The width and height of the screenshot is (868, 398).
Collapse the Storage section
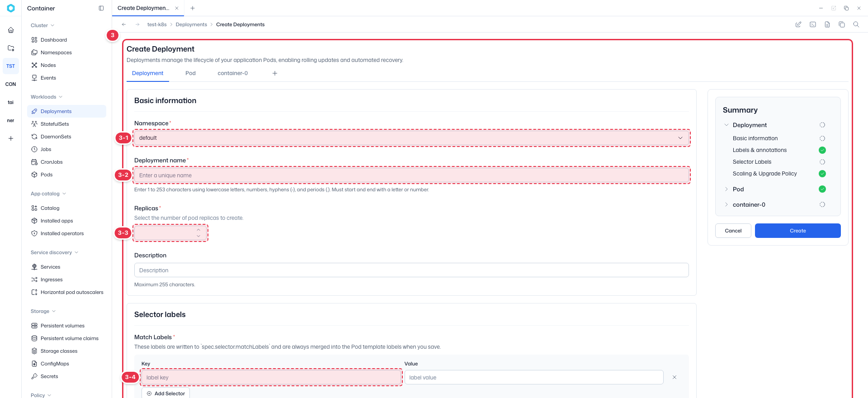[x=43, y=311]
